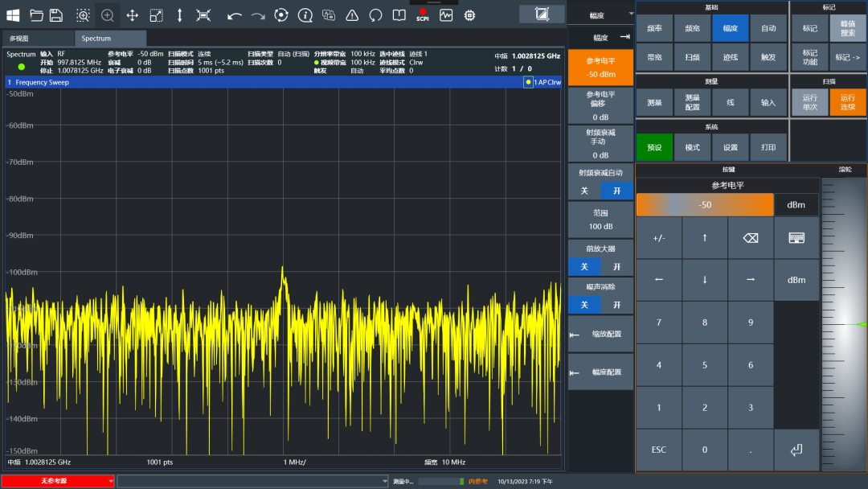Click the fit-to-screen zoom reset icon
Image resolution: width=868 pixels, height=489 pixels.
click(203, 15)
